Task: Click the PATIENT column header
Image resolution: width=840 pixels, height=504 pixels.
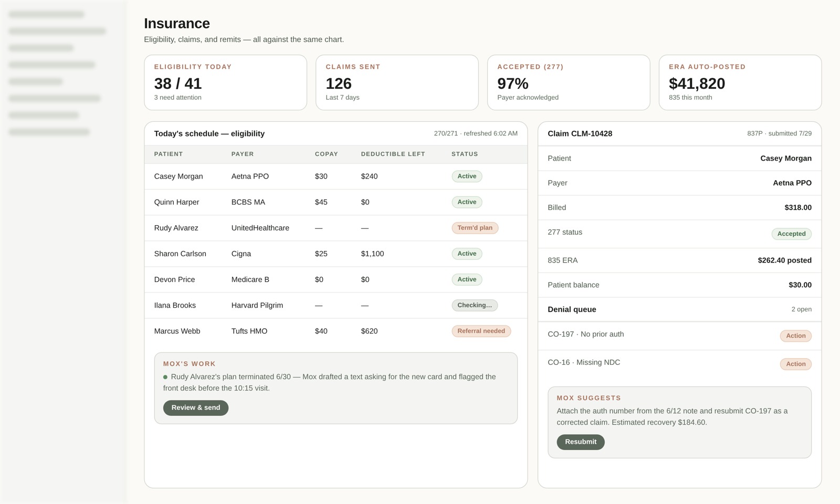Action: pos(169,154)
